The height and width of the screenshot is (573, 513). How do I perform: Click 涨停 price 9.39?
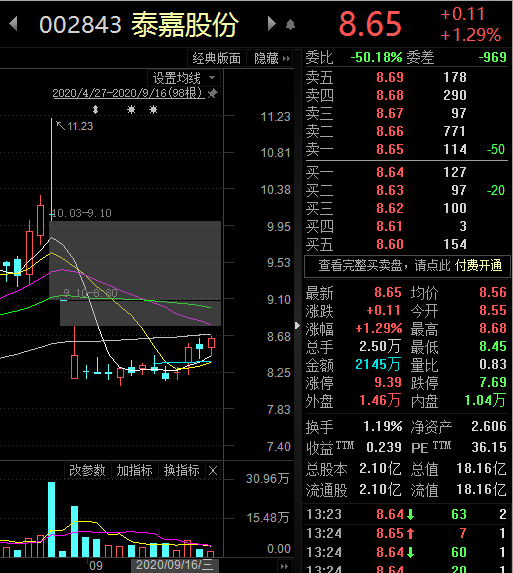[388, 382]
